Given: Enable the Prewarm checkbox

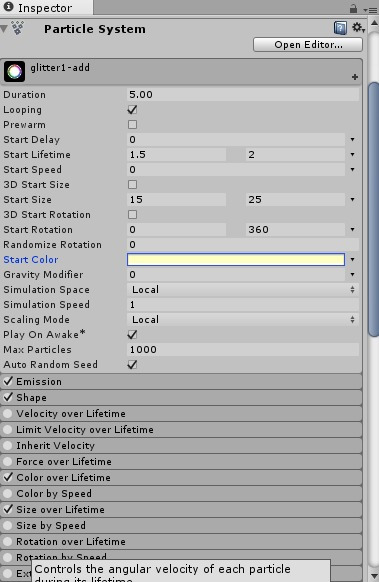Looking at the screenshot, I should click(x=132, y=124).
